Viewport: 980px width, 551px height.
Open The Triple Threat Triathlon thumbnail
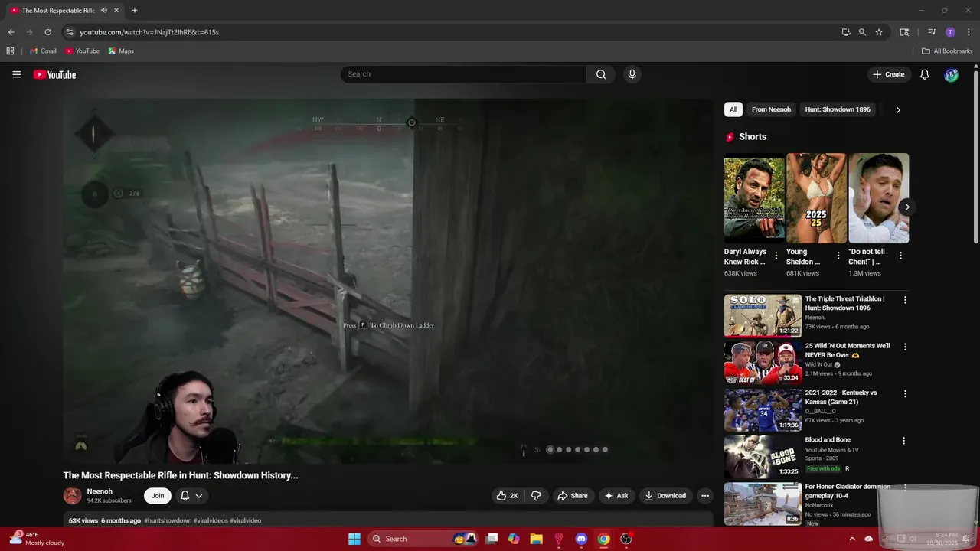click(x=763, y=316)
